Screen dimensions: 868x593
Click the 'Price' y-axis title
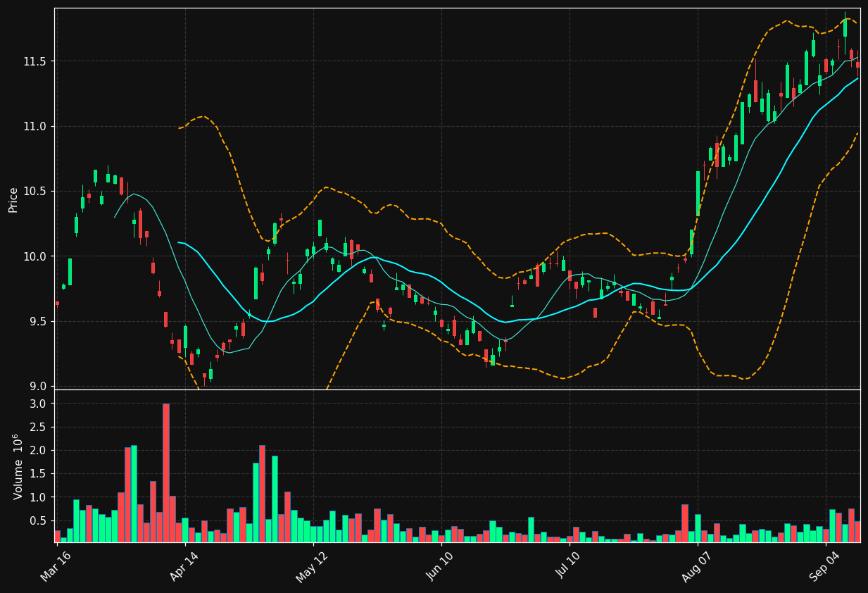(13, 199)
